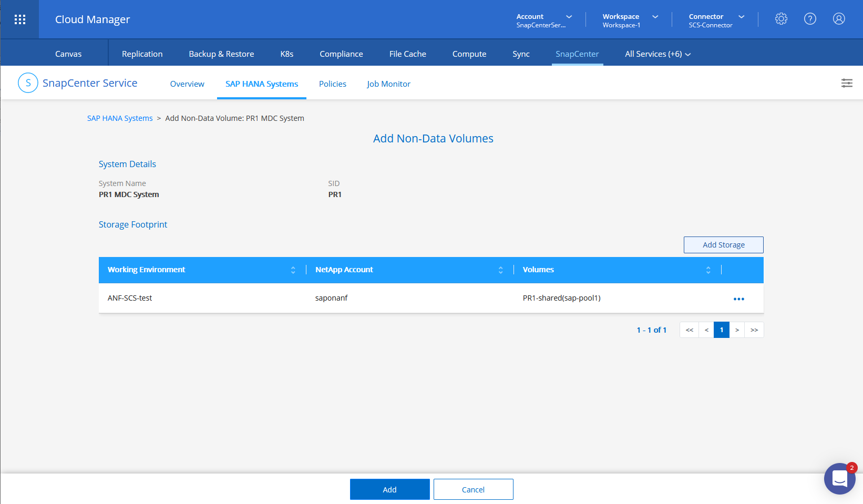Image resolution: width=863 pixels, height=504 pixels.
Task: Open the app launcher grid icon
Action: [x=20, y=19]
